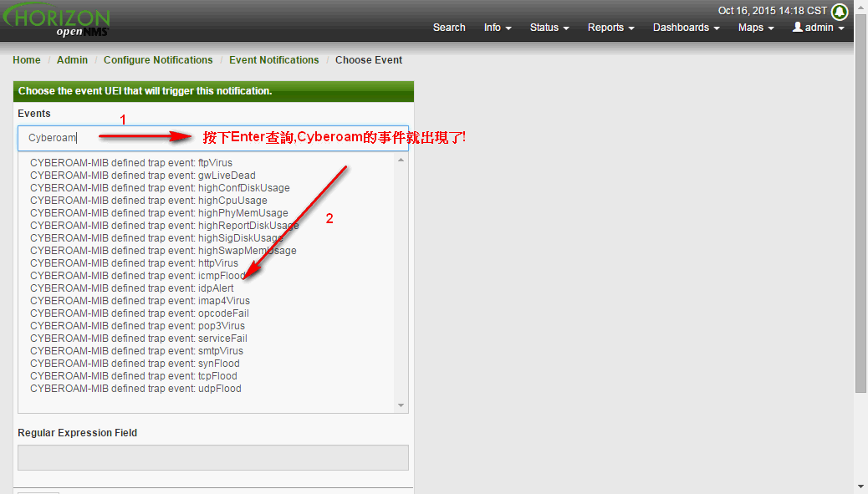This screenshot has width=868, height=494.
Task: Select the highCpuUsage trap event
Action: [148, 201]
